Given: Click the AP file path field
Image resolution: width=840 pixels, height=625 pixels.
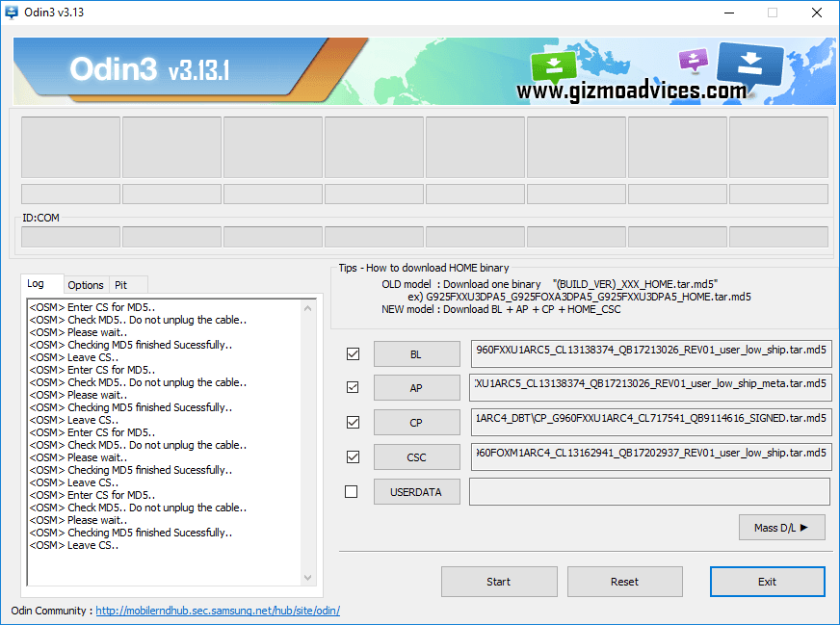Looking at the screenshot, I should click(x=651, y=387).
